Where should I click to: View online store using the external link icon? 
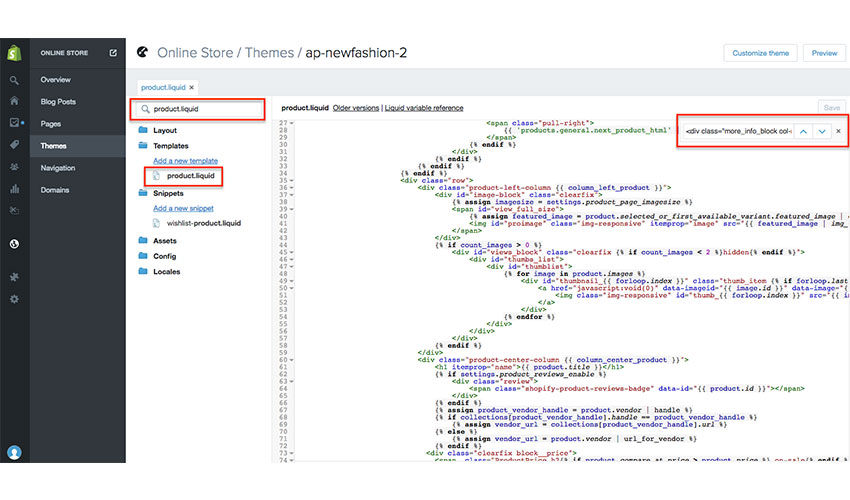[113, 53]
